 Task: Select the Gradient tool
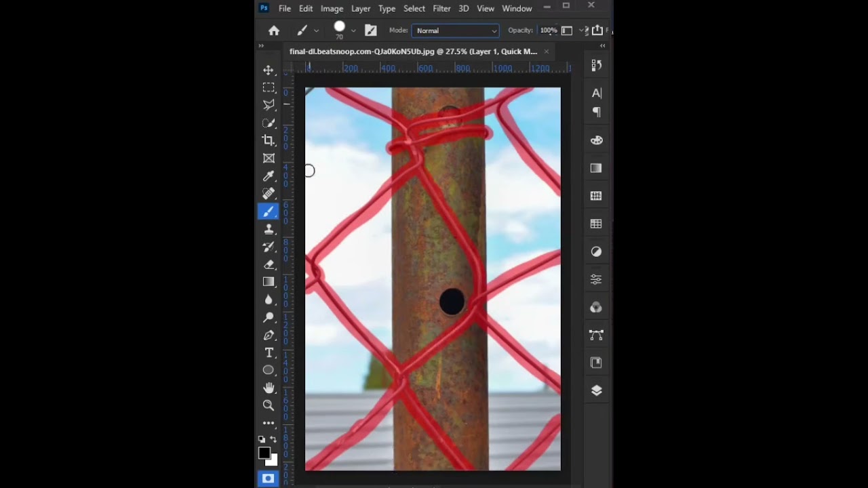[x=269, y=282]
